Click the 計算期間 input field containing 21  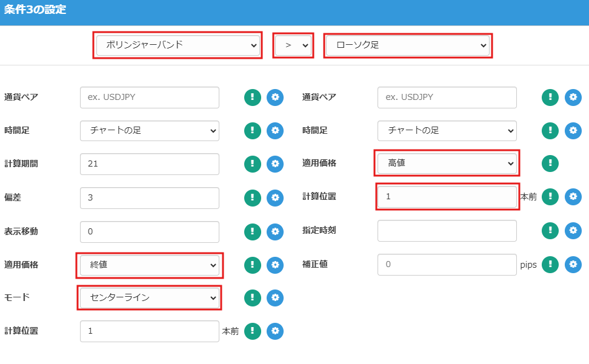(x=150, y=164)
